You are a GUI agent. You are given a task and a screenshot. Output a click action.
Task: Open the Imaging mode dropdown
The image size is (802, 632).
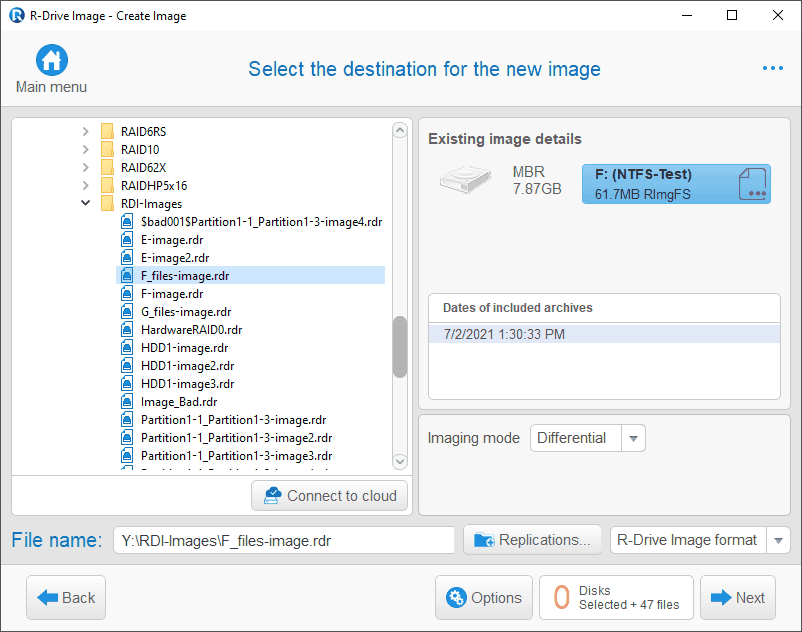633,438
